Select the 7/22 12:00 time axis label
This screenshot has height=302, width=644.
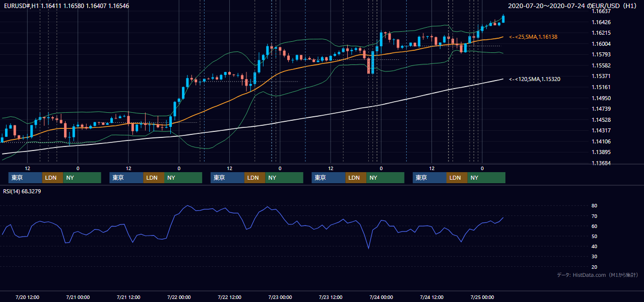229,297
